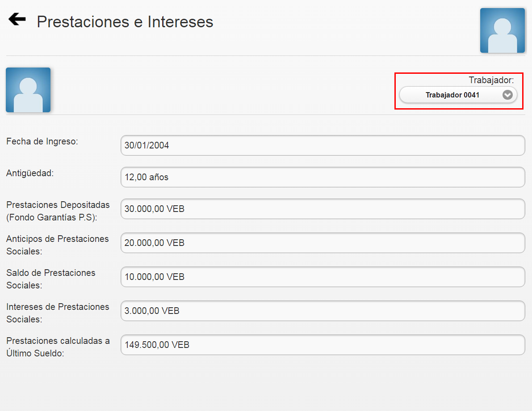
Task: Click the worker avatar icon on the left
Action: pos(28,89)
